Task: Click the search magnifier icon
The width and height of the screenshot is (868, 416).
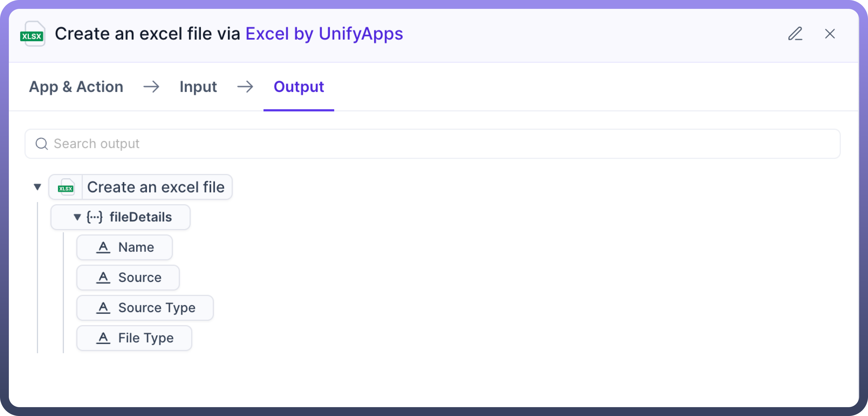Action: pyautogui.click(x=42, y=144)
